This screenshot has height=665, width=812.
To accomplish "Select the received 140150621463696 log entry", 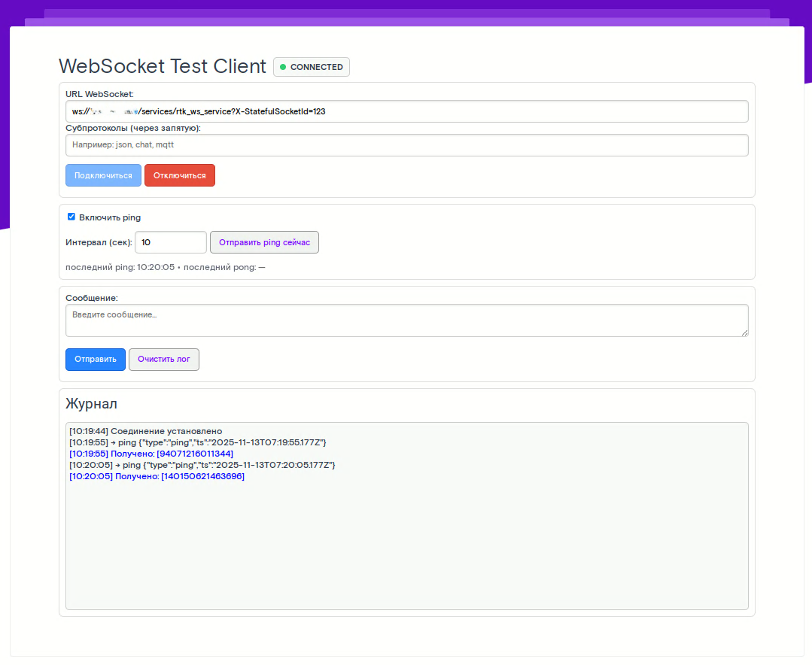I will [157, 476].
